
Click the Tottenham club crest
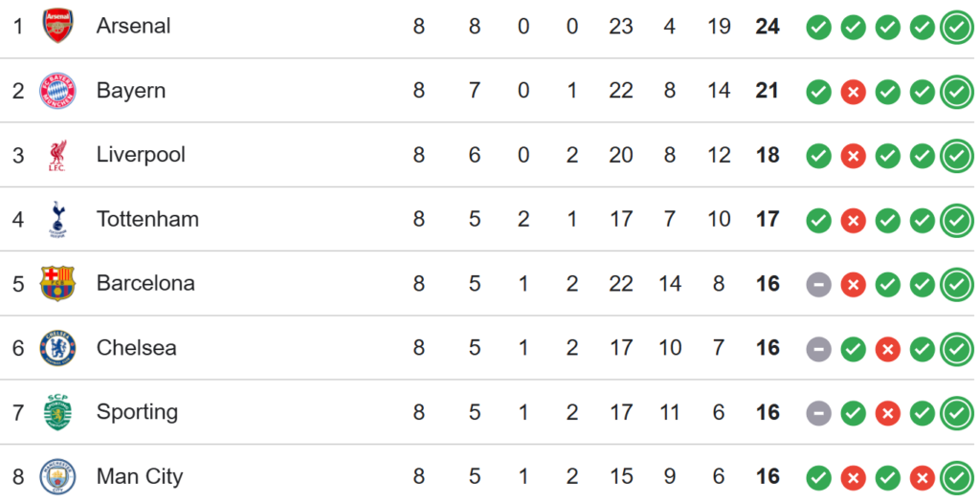click(x=57, y=219)
